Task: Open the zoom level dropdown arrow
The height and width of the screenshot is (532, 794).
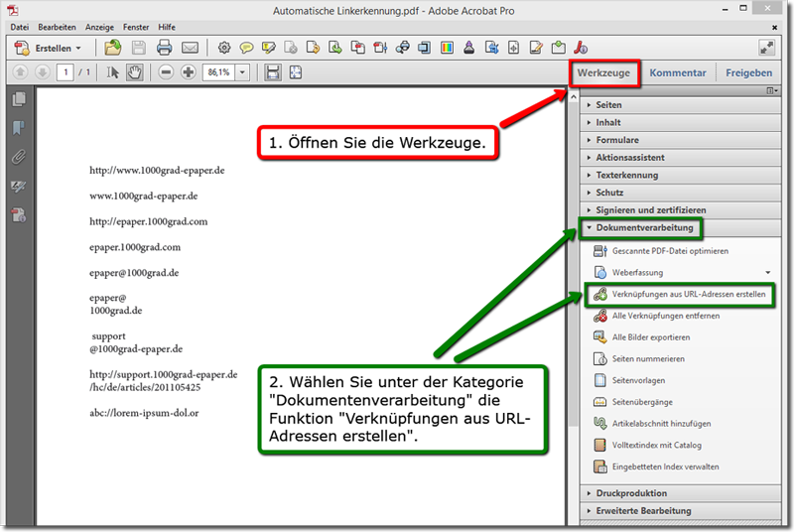Action: pyautogui.click(x=242, y=72)
